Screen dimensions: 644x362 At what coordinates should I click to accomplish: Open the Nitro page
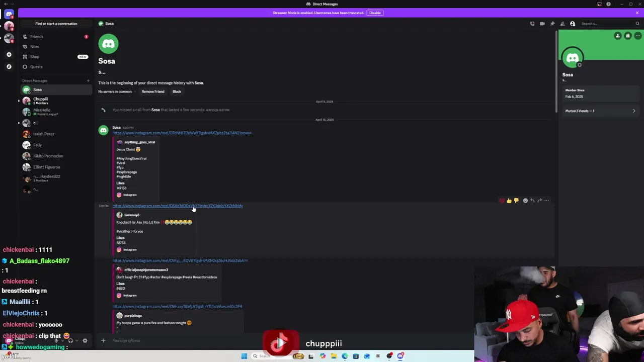56,47
